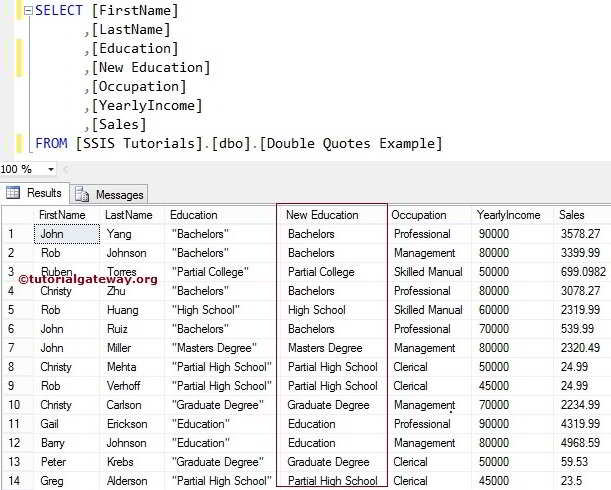
Task: Click the Ruiz last name cell
Action: 132,329
